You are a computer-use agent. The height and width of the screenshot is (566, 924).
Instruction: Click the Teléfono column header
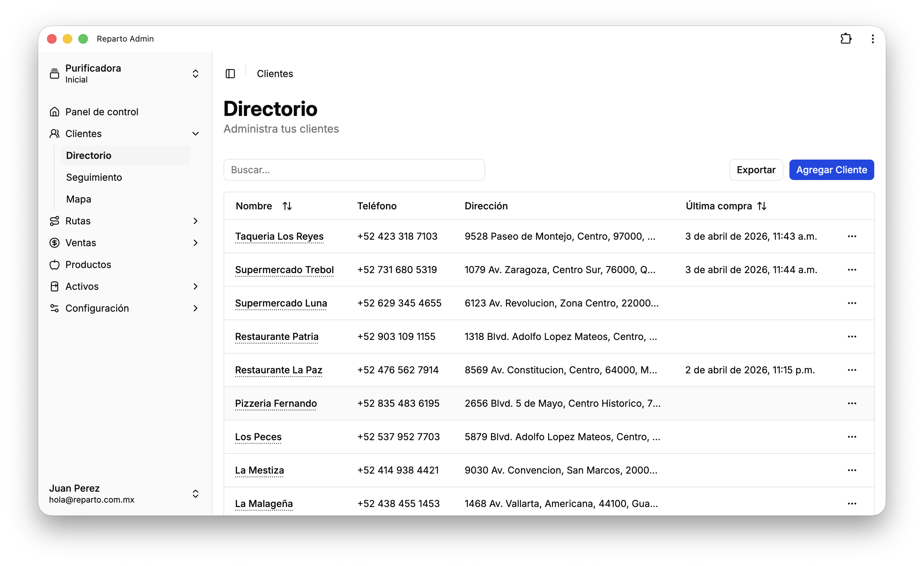376,206
